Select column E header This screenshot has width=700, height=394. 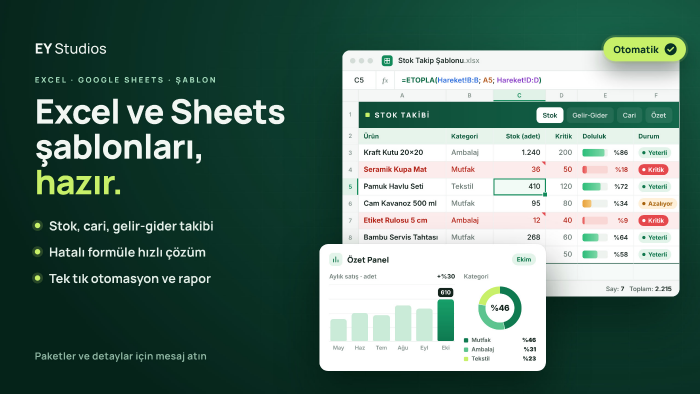click(x=605, y=95)
